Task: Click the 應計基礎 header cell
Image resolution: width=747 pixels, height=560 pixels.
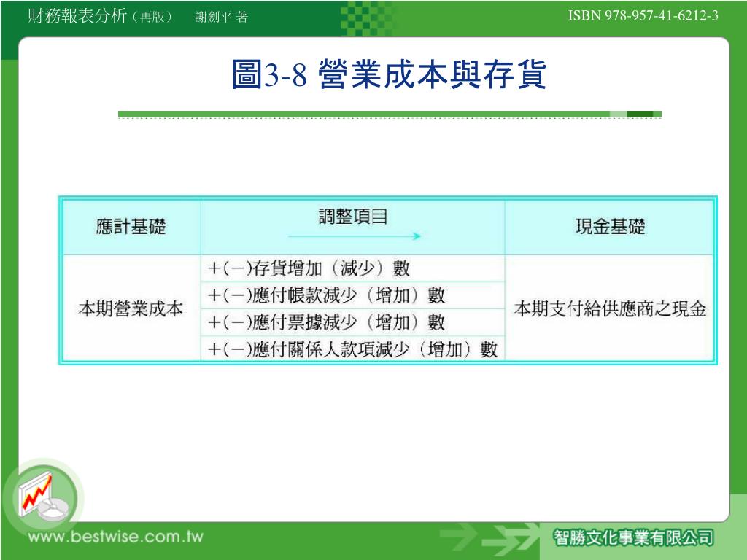Action: coord(131,227)
